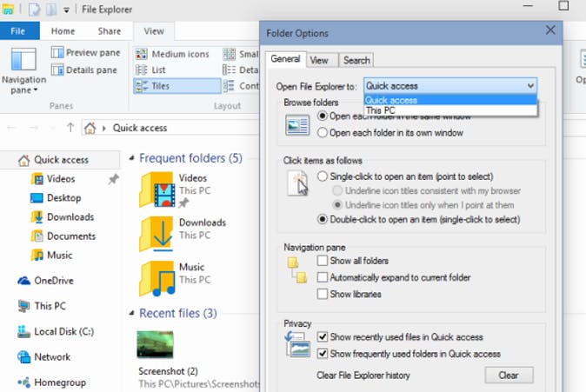
Task: Switch to the Home ribbon tab
Action: pyautogui.click(x=63, y=31)
